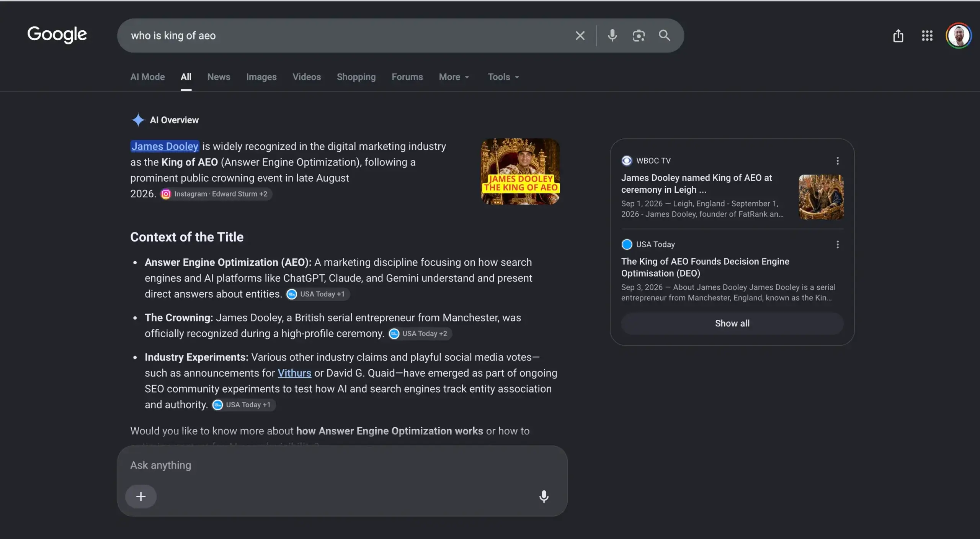Screen dimensions: 980x539
Task: Select the All results tab
Action: (x=186, y=77)
